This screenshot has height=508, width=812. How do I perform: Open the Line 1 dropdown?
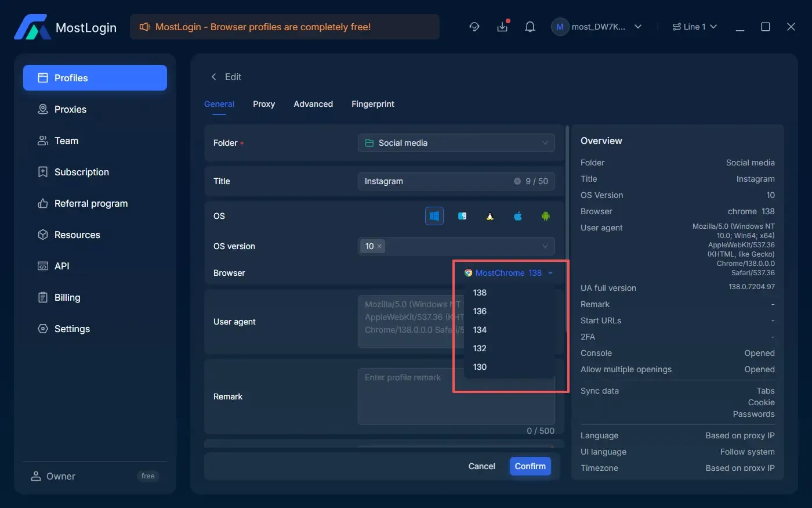(695, 27)
